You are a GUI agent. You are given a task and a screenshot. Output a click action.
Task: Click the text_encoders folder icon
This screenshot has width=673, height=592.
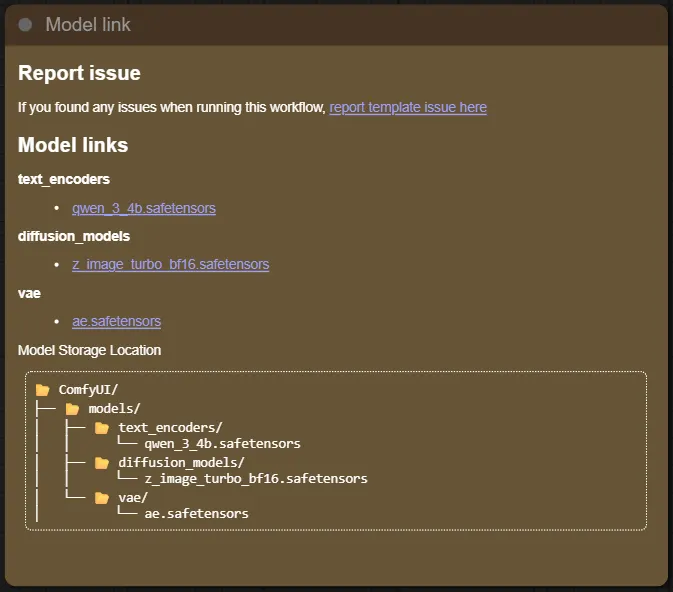[102, 428]
